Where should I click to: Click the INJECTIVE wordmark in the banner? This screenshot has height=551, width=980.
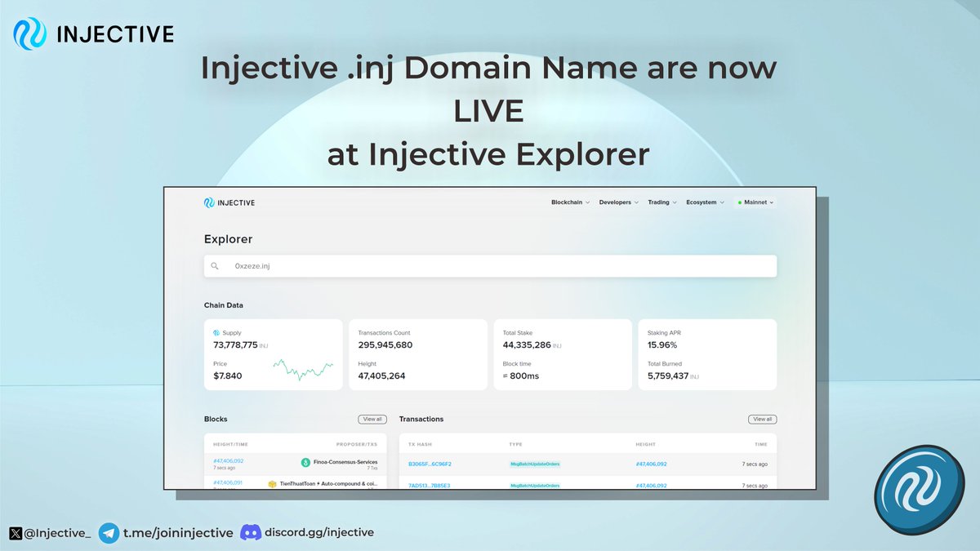[115, 34]
